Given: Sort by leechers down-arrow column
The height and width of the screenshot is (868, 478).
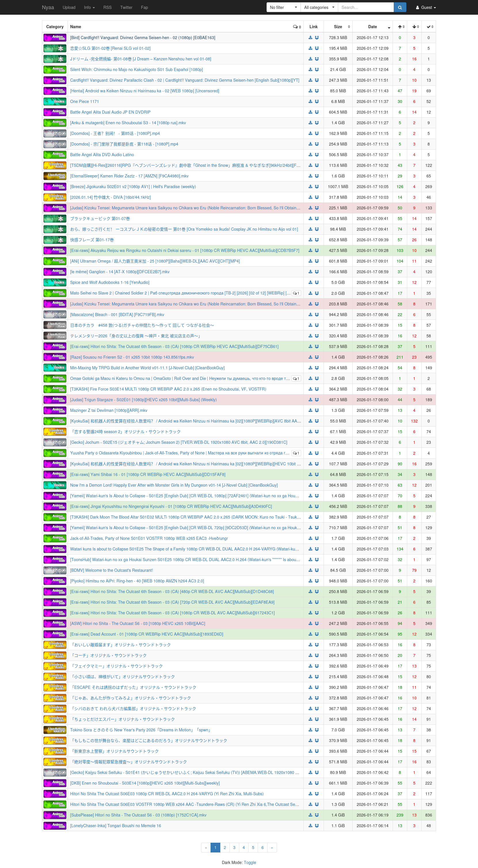Looking at the screenshot, I should coord(414,27).
